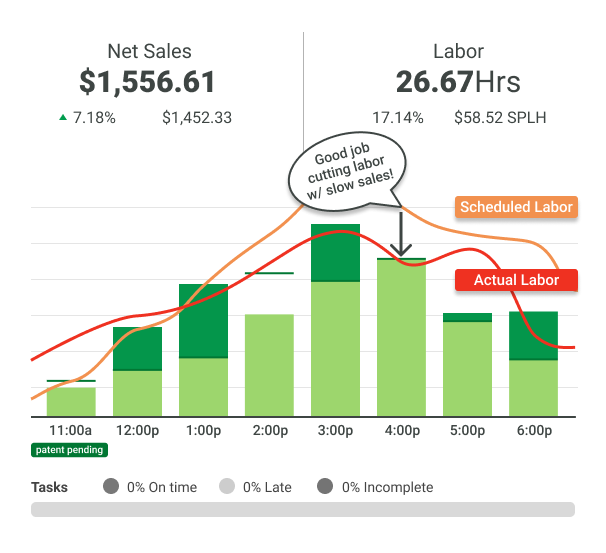
Task: Click the On time status dot
Action: click(110, 487)
